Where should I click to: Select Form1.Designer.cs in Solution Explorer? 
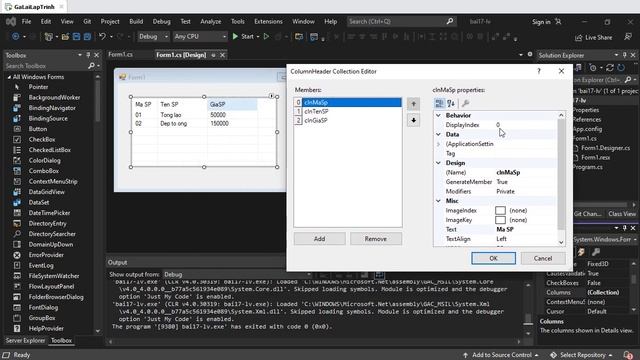coord(605,148)
